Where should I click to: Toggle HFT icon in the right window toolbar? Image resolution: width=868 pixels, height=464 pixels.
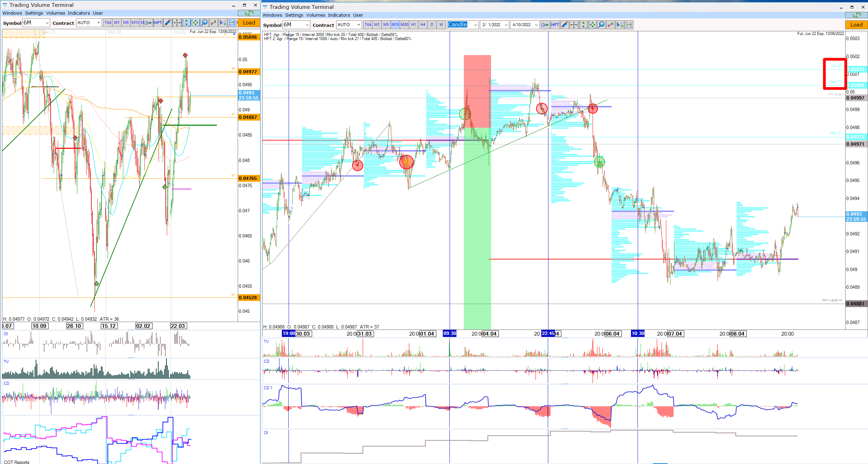coord(555,25)
